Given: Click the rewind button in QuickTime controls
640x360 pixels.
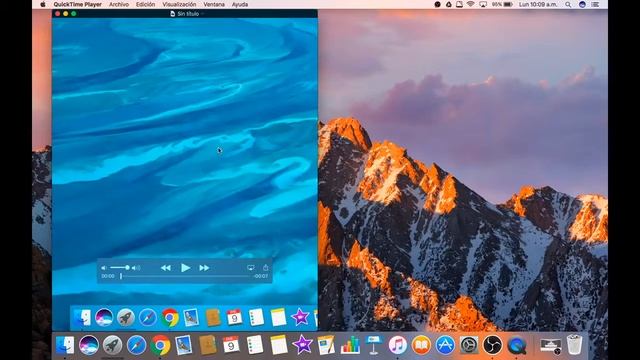Looking at the screenshot, I should pyautogui.click(x=166, y=268).
